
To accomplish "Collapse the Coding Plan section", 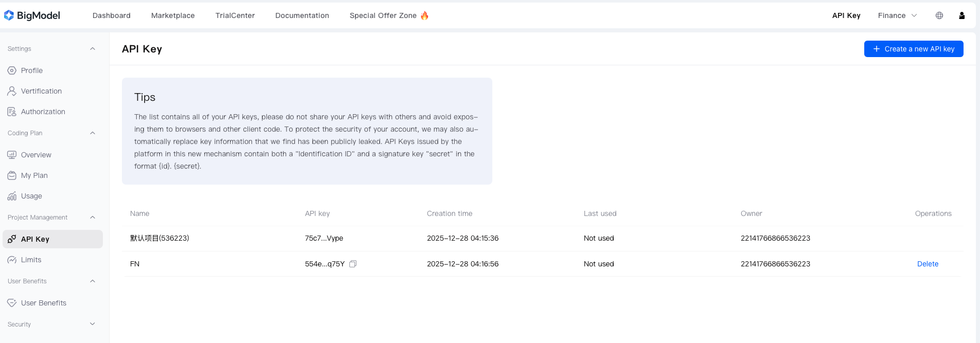I will (x=93, y=133).
